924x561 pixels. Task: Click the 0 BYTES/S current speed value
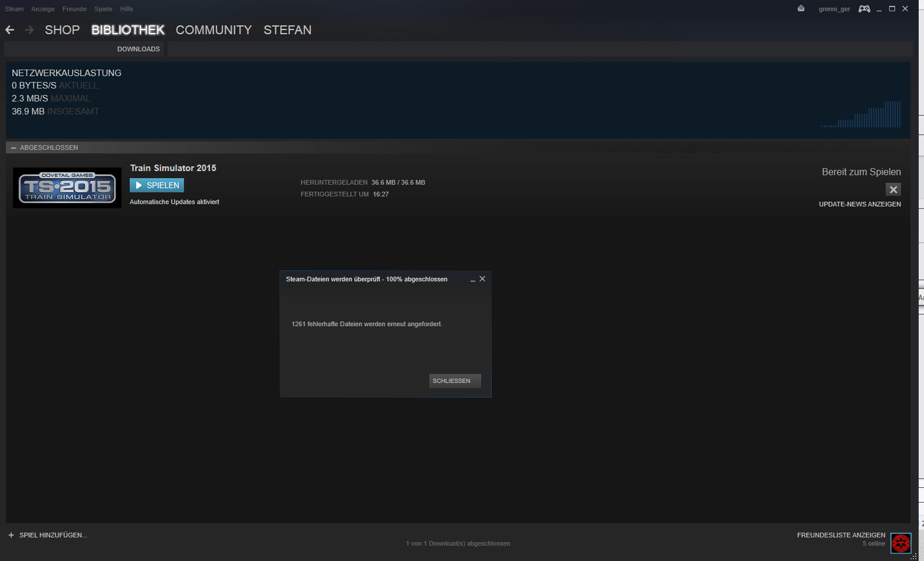point(34,86)
